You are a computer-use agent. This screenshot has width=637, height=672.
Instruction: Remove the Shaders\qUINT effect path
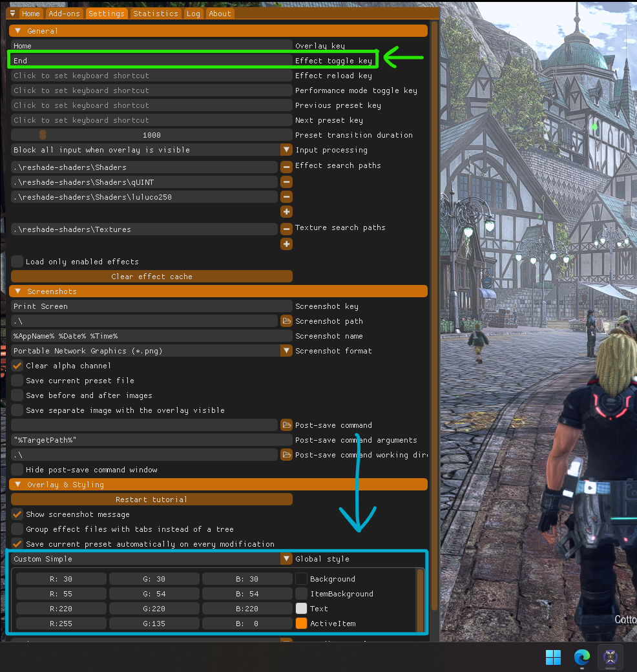287,182
